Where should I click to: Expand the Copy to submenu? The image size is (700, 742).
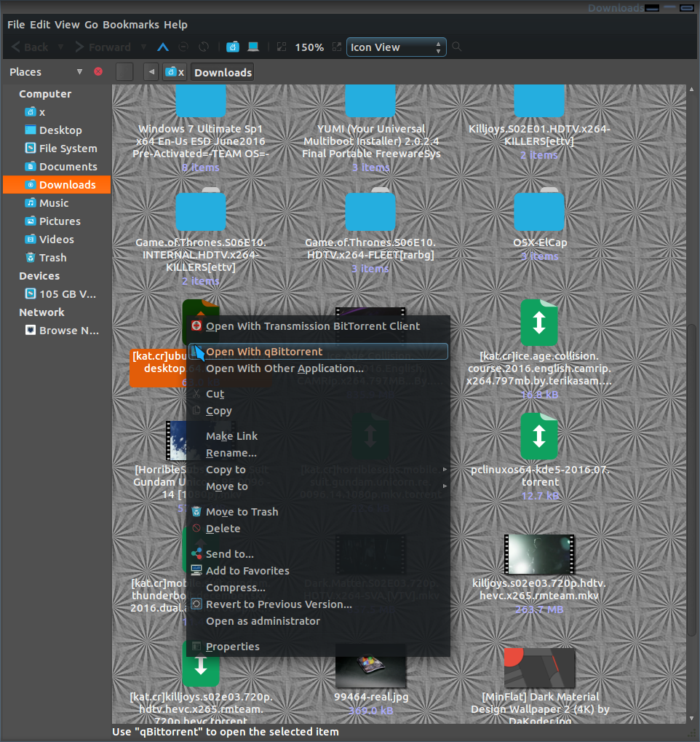(x=318, y=470)
